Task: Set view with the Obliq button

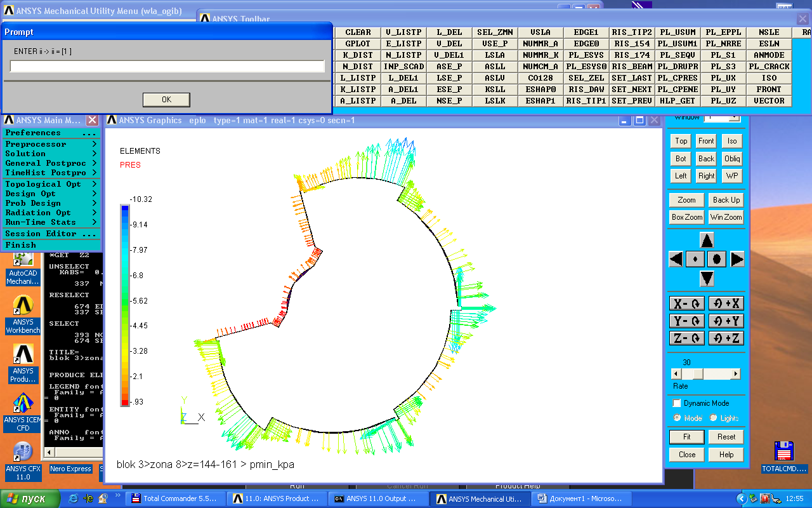Action: pos(732,159)
